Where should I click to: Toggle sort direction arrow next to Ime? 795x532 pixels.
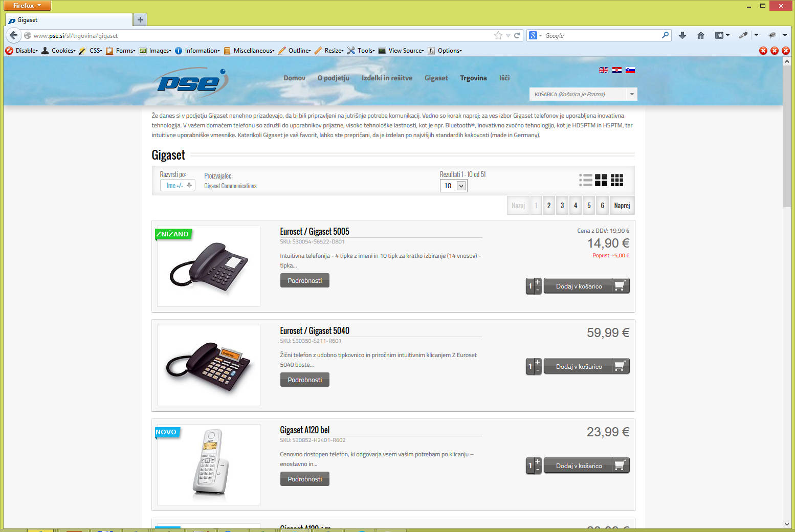click(189, 185)
